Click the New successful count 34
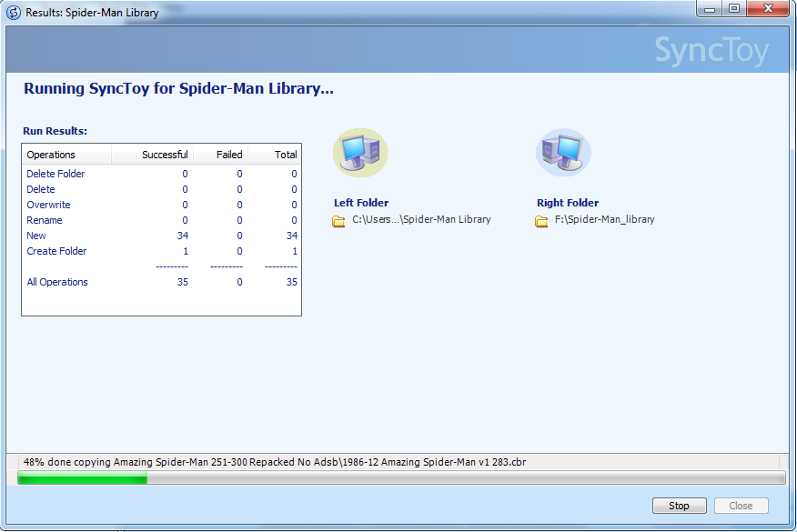This screenshot has height=532, width=797. [x=183, y=236]
